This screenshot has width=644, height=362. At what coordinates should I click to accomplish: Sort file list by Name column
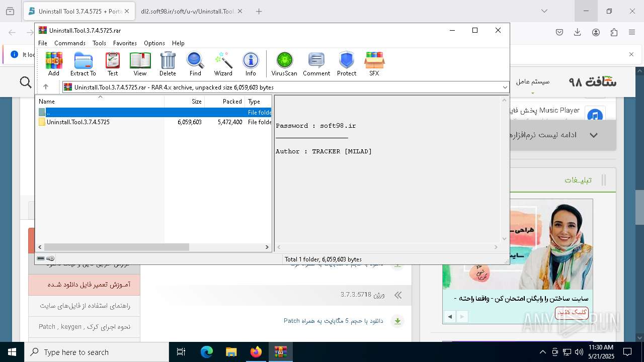click(x=100, y=101)
